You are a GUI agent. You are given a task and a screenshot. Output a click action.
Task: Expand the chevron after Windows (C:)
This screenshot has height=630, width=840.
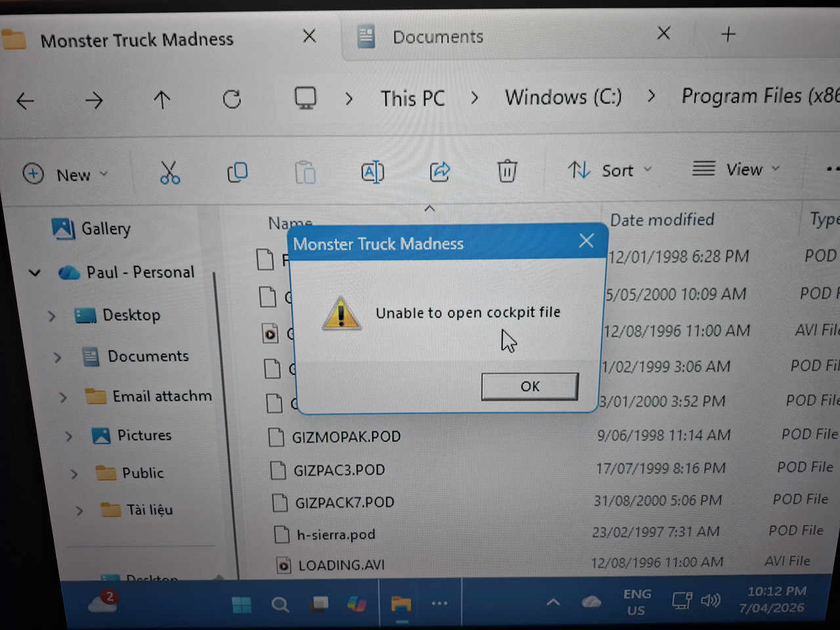[x=651, y=96]
